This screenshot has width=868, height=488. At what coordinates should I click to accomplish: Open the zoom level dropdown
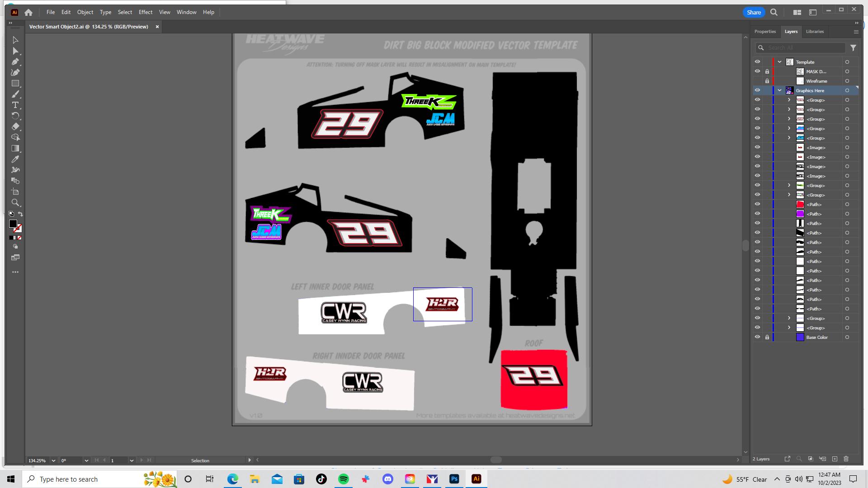[53, 460]
